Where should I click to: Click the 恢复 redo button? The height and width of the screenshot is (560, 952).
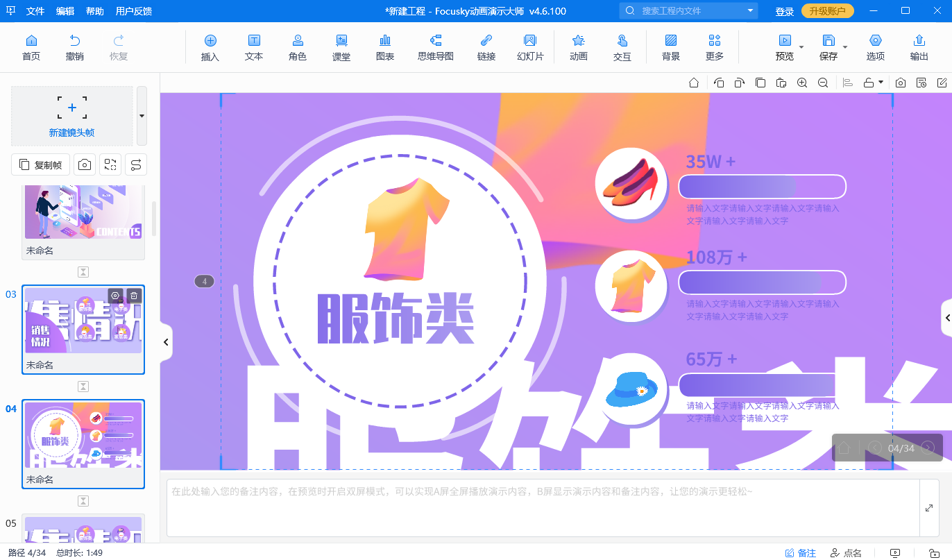[x=119, y=47]
